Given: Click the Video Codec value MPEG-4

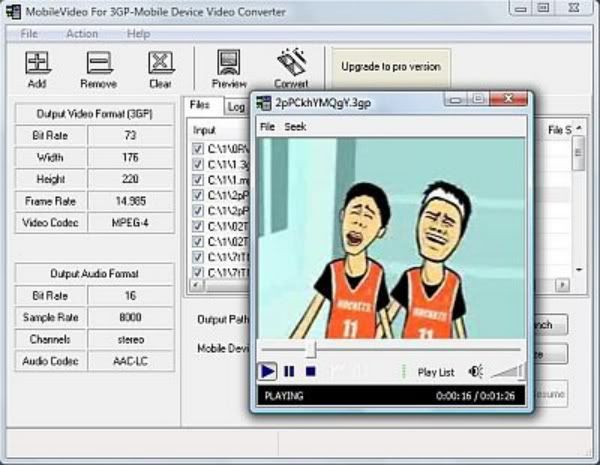Looking at the screenshot, I should (130, 223).
